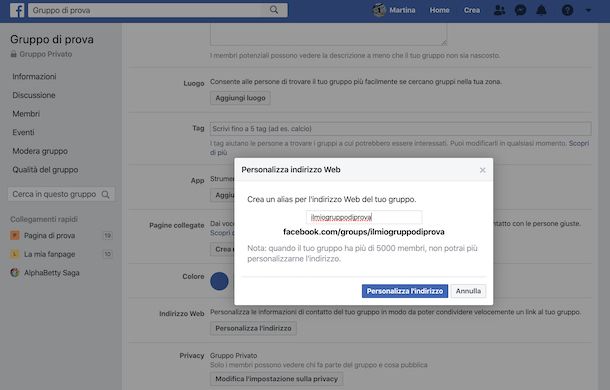This screenshot has height=390, width=610.
Task: Click the Home link in top bar
Action: [x=440, y=11]
